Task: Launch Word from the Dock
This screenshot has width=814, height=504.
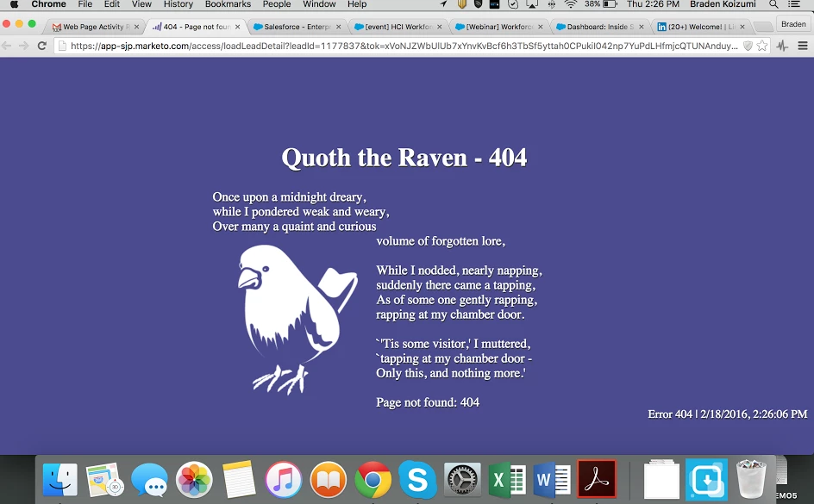Action: pos(551,480)
